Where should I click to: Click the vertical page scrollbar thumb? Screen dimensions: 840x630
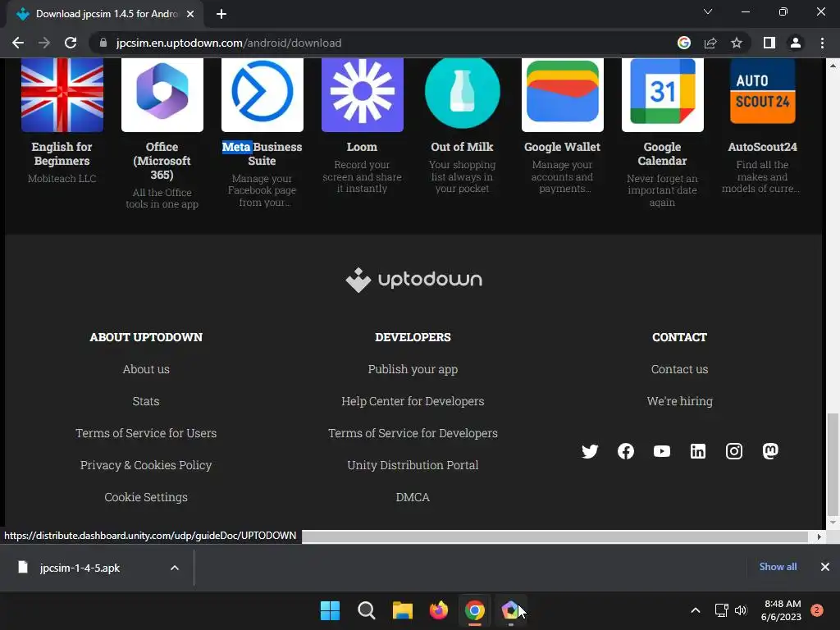[x=832, y=463]
